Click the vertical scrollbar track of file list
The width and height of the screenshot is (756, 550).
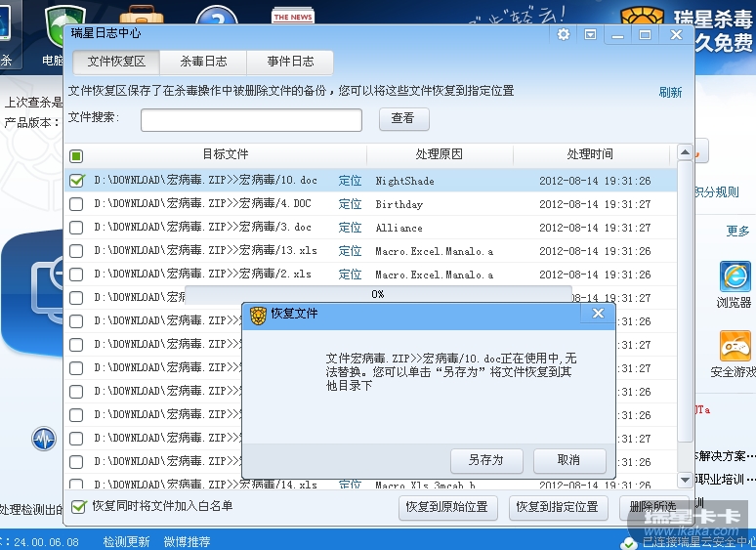pos(685,455)
